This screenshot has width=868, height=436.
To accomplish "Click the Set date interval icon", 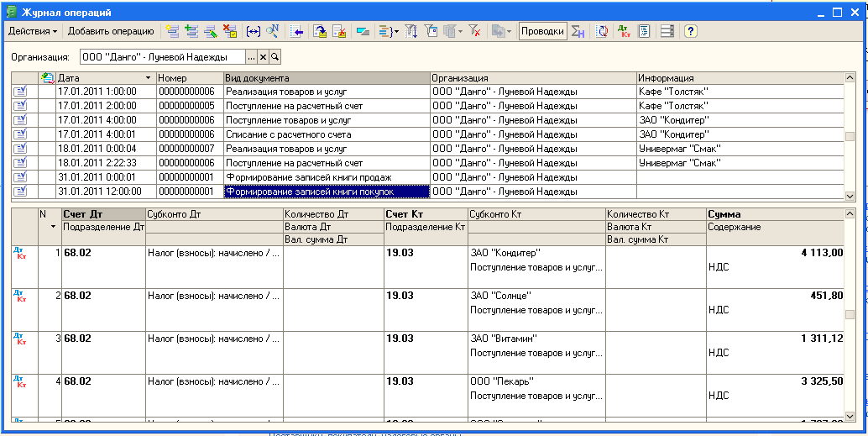I will click(253, 31).
